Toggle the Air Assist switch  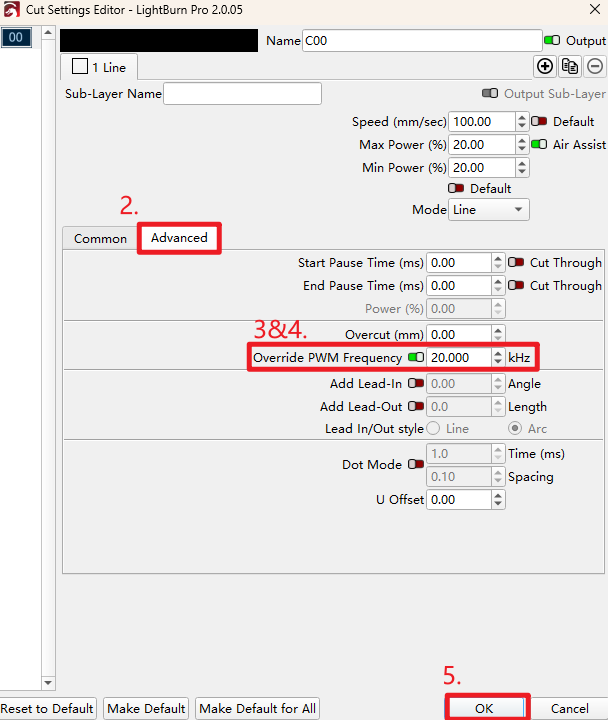tap(539, 145)
